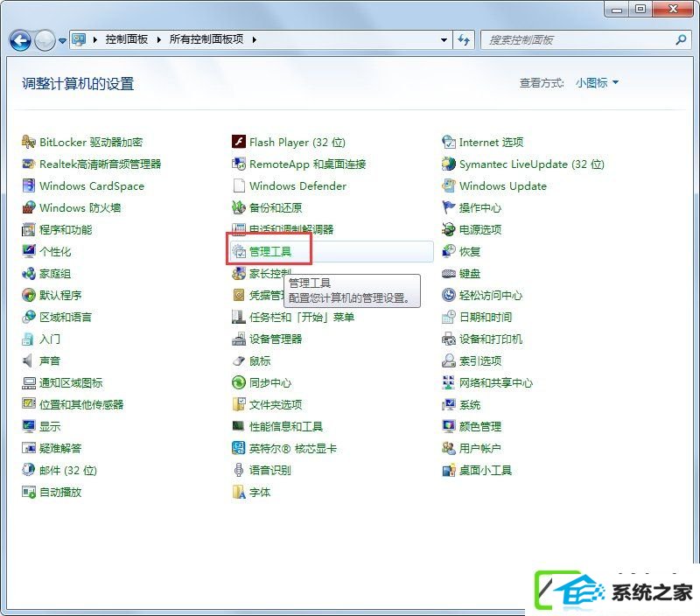Open the 操作中心 flag icon
The image size is (700, 616).
click(x=449, y=207)
